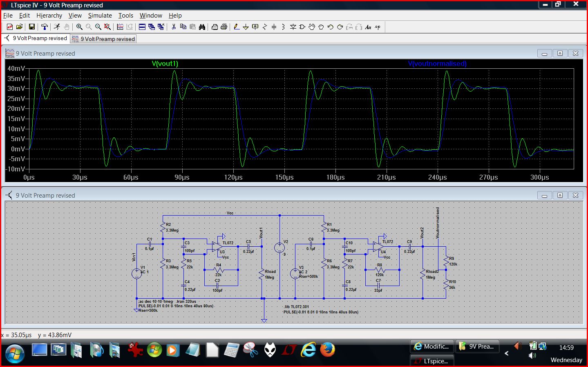Click the '.lib TL072.301' directive text
Screen dimensions: 588x367
click(296, 306)
